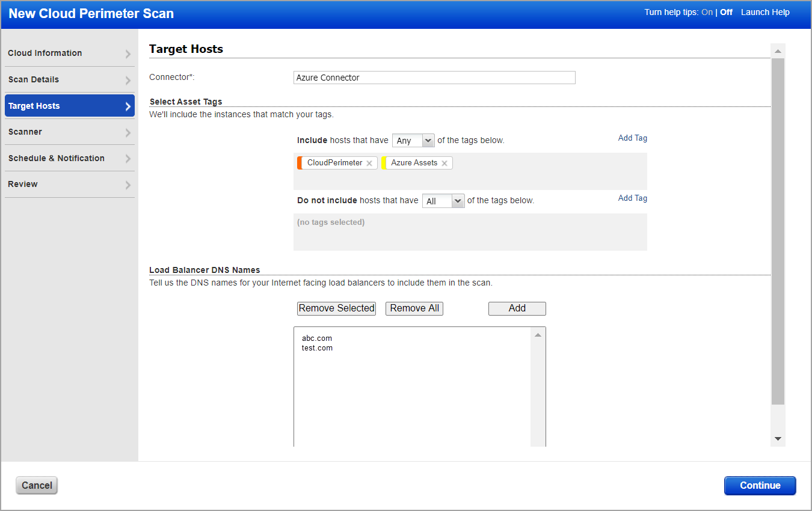Click the Connector input field
812x511 pixels.
pyautogui.click(x=434, y=77)
